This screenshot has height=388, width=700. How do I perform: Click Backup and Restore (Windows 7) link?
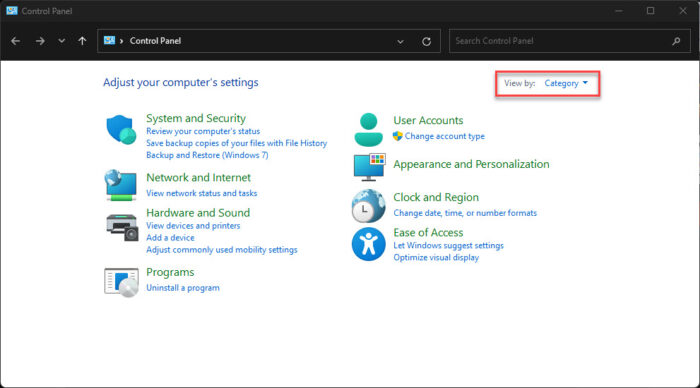[x=207, y=155]
